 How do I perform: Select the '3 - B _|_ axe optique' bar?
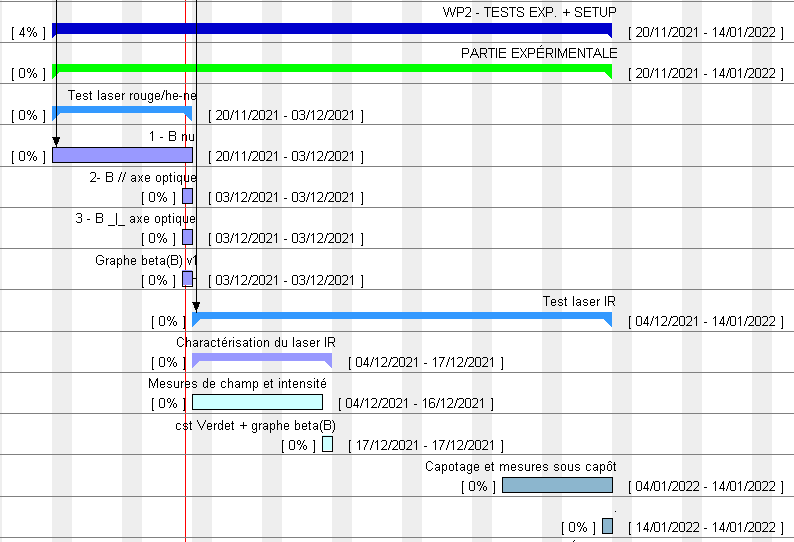187,237
